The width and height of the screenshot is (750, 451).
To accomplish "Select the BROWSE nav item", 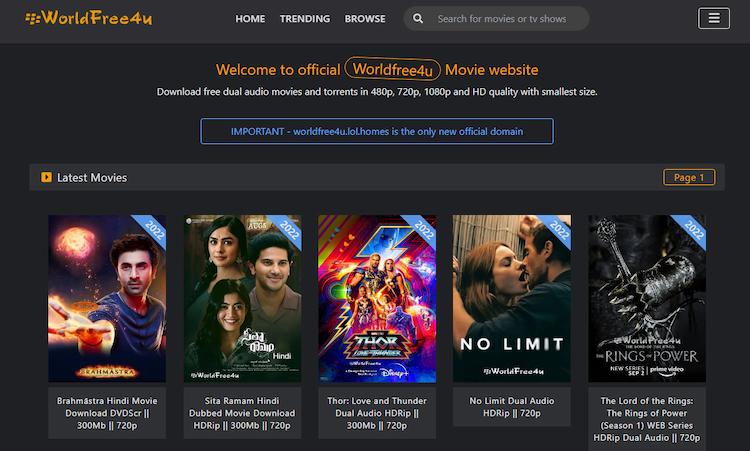I will click(x=365, y=18).
